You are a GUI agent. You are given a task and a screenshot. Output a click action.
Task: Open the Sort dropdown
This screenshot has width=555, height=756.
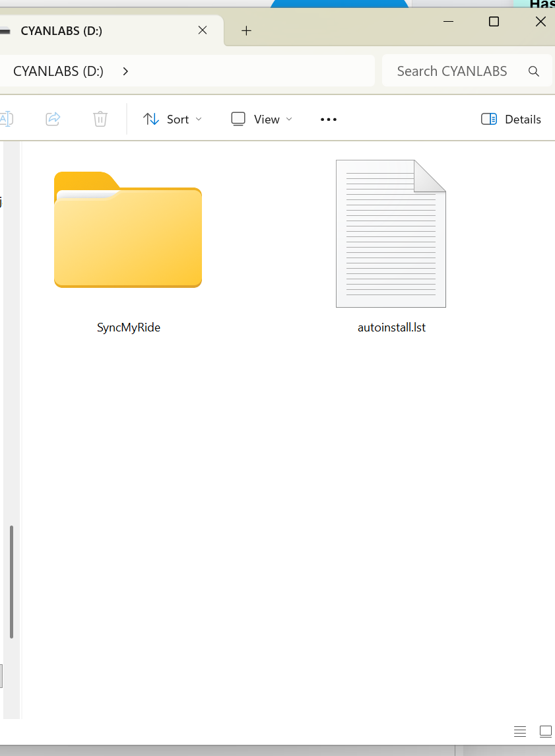(173, 120)
